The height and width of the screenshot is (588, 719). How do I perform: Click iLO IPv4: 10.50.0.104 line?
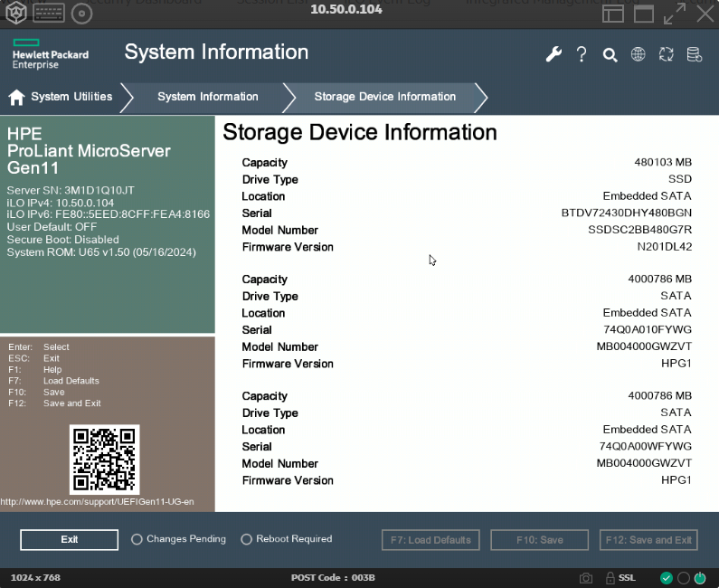60,203
